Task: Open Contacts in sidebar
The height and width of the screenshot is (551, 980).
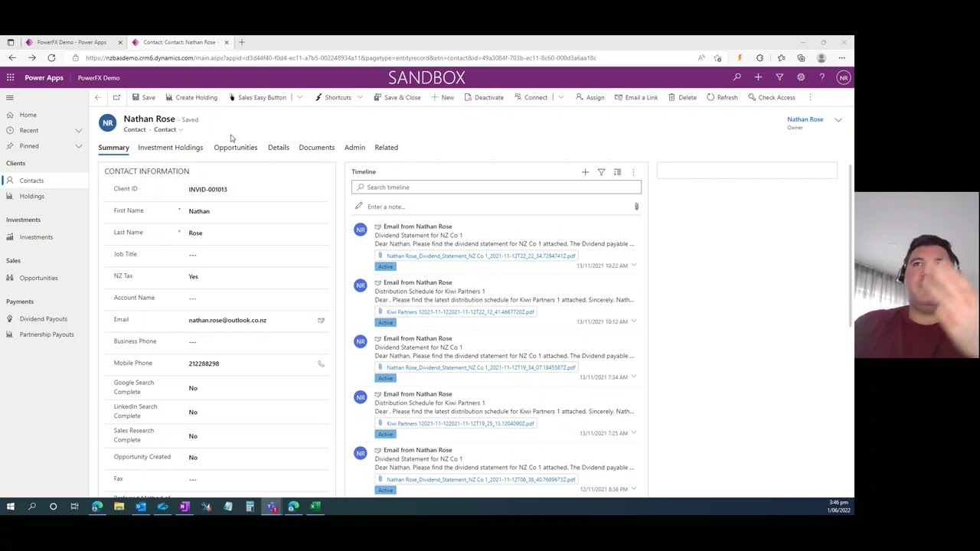Action: tap(44, 181)
